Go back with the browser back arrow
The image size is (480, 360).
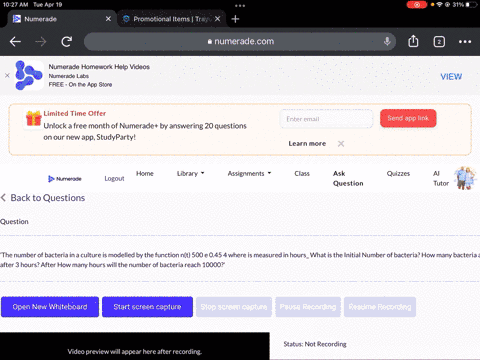tap(15, 42)
